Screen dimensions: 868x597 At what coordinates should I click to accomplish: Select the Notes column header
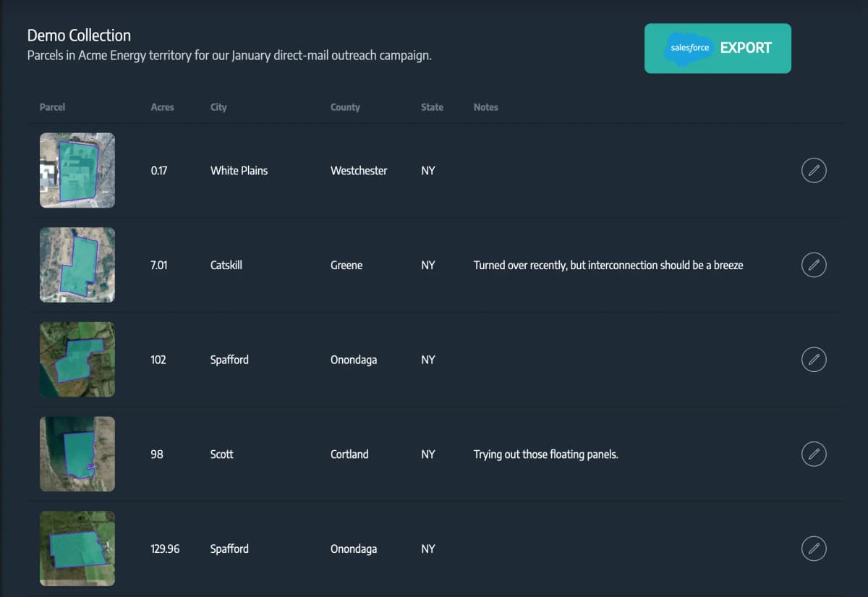(x=485, y=107)
